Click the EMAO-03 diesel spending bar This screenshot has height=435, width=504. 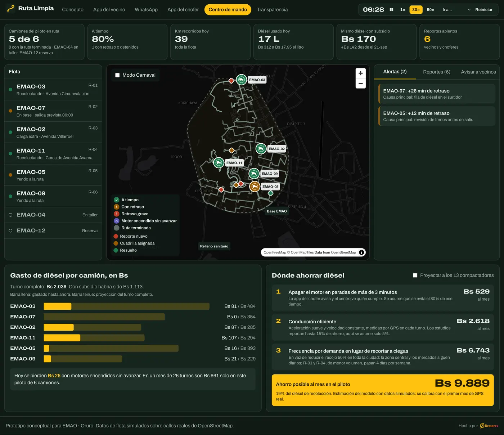click(x=126, y=306)
